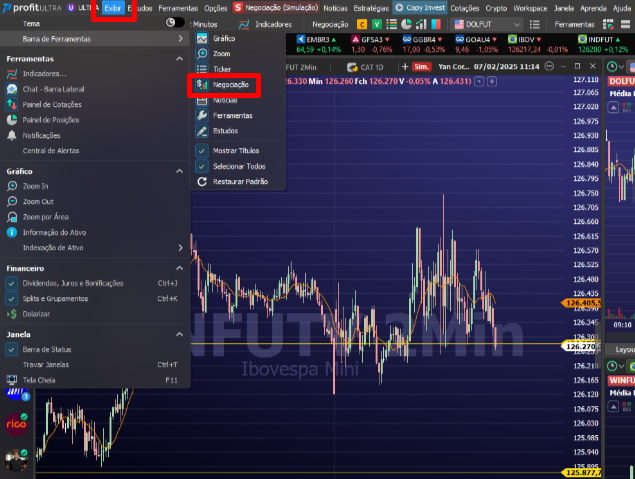The height and width of the screenshot is (479, 635).
Task: Click Travar Janelas entry
Action: (x=46, y=365)
